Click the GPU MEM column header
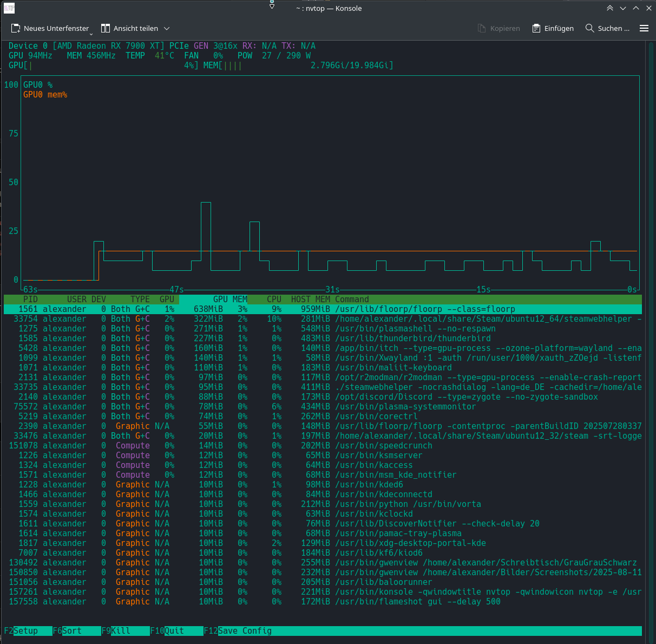Viewport: 656px width, 644px height. coord(230,300)
